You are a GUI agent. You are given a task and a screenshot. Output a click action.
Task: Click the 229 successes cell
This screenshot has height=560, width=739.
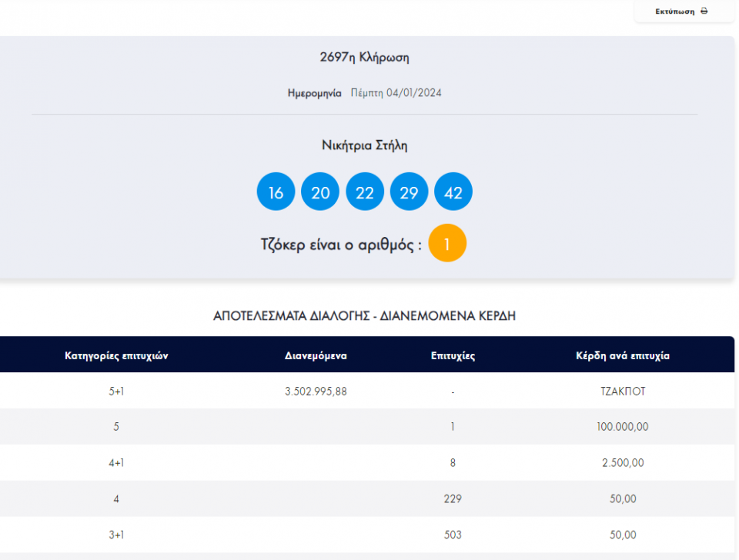pyautogui.click(x=453, y=498)
